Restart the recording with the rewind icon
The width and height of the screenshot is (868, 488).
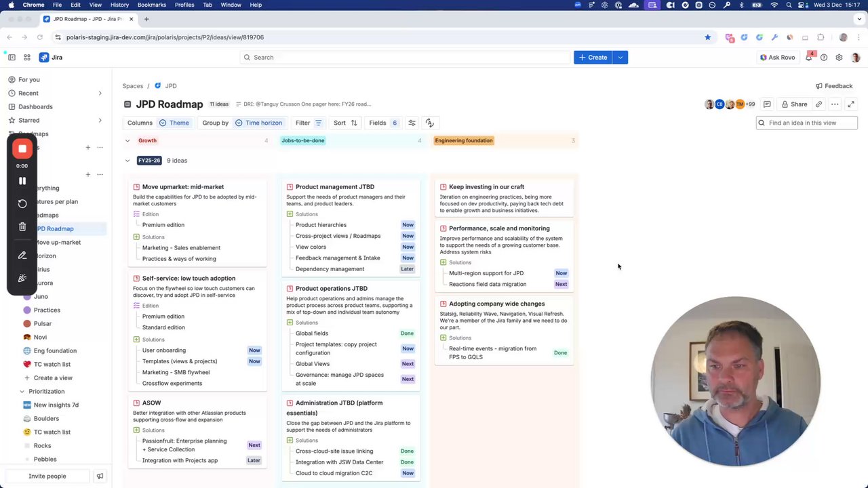pyautogui.click(x=22, y=204)
